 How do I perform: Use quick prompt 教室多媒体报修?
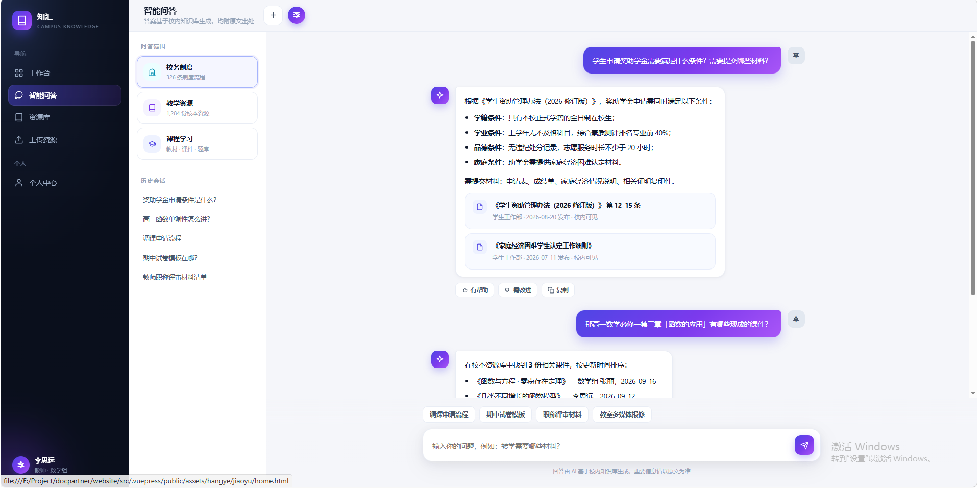click(622, 414)
